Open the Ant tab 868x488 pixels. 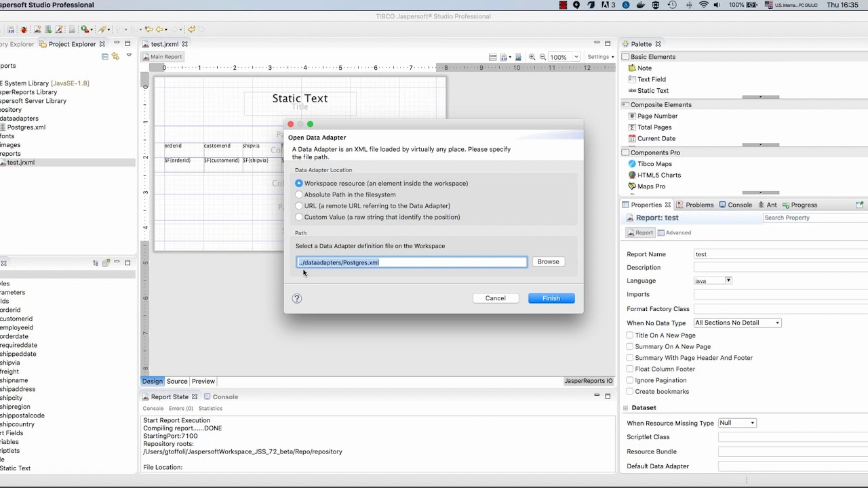[x=767, y=205]
